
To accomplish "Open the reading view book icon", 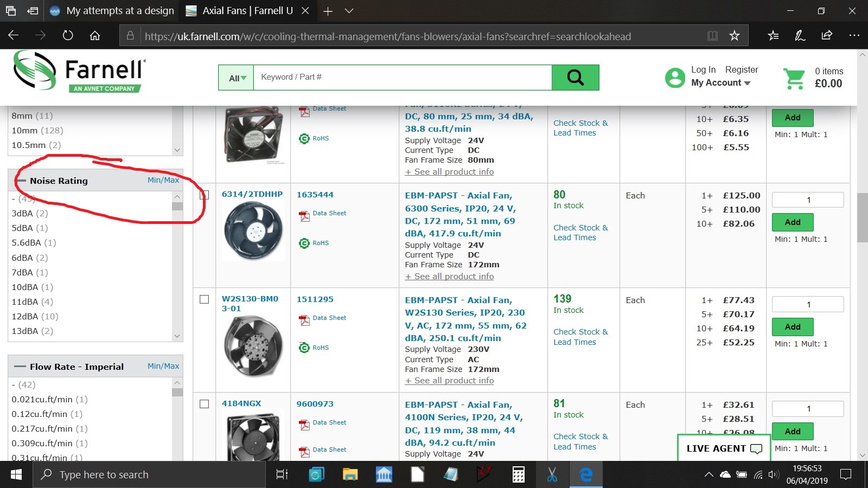I will click(x=713, y=36).
